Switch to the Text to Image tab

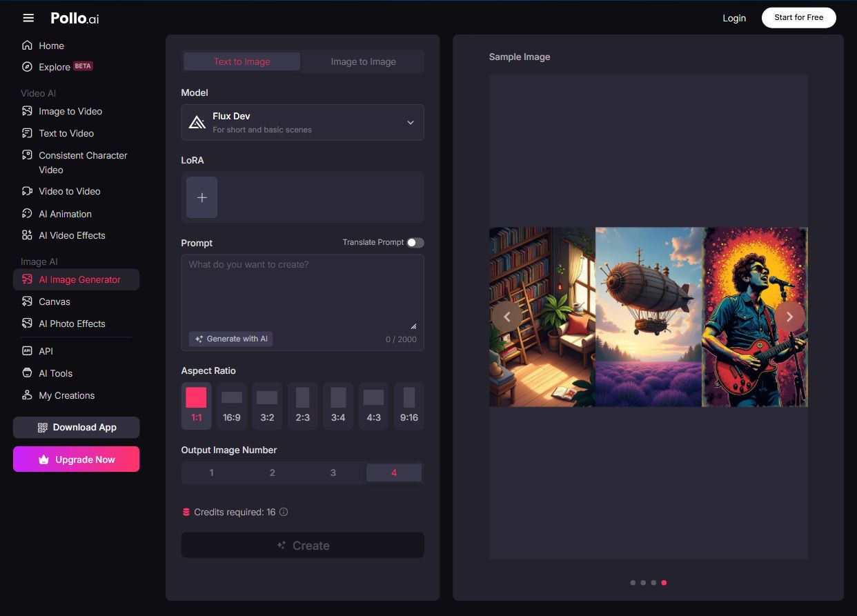242,61
